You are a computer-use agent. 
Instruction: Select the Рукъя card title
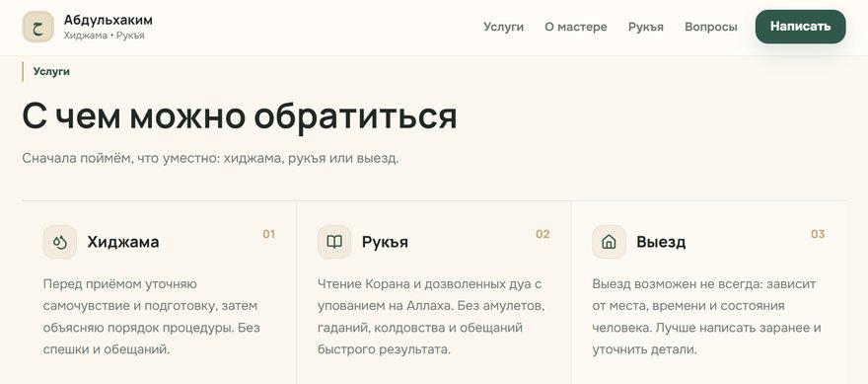tap(385, 242)
